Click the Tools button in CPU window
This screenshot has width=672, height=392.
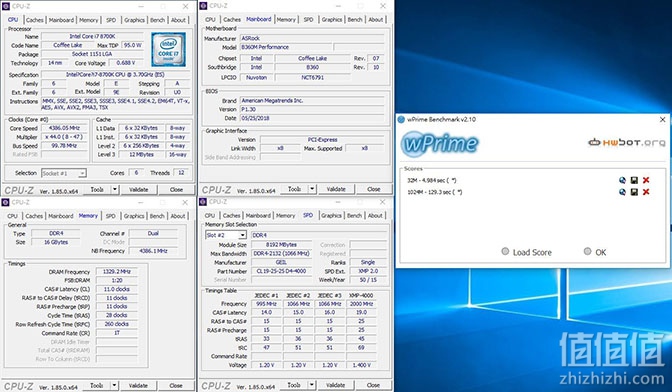click(97, 189)
